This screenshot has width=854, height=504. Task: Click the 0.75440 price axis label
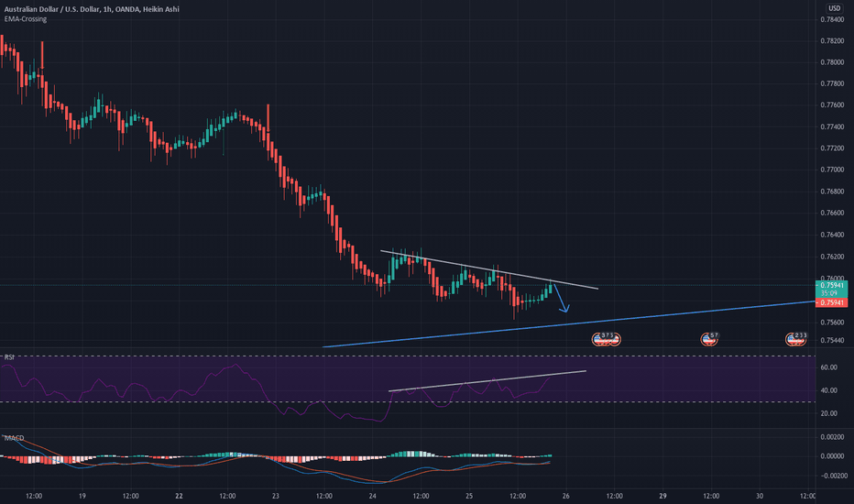(x=832, y=341)
